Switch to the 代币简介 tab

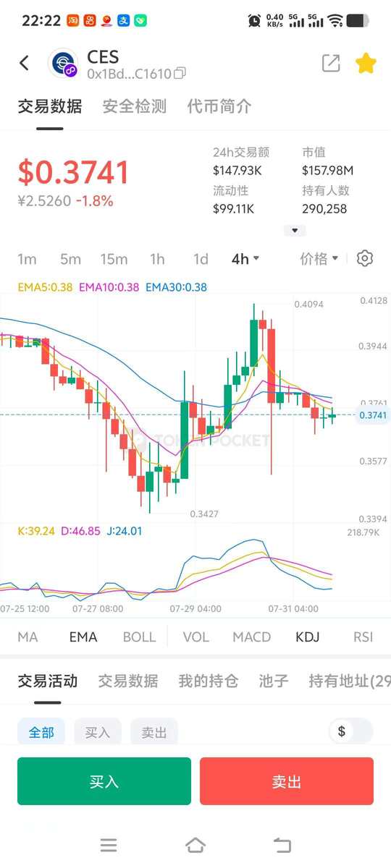tap(219, 106)
